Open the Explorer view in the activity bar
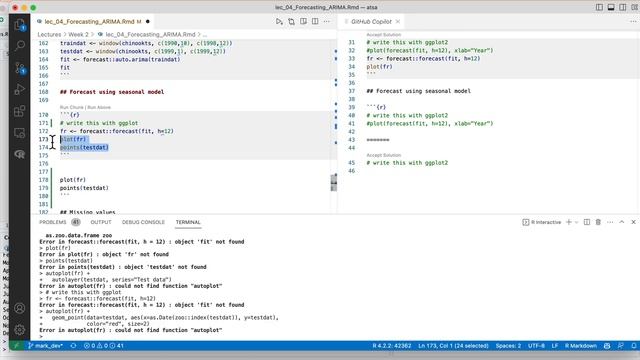Image resolution: width=640 pixels, height=360 pixels. 20,25
